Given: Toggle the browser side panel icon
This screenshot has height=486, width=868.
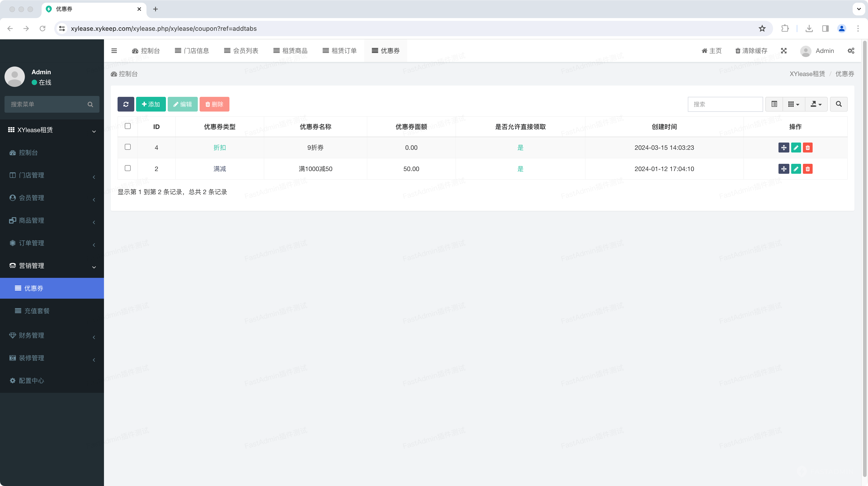Looking at the screenshot, I should (x=825, y=29).
